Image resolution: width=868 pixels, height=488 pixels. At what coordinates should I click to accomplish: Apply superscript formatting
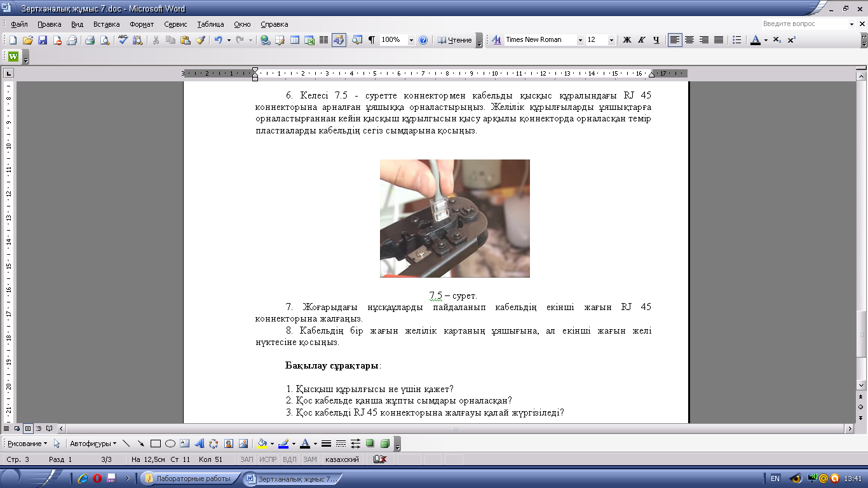(x=792, y=40)
